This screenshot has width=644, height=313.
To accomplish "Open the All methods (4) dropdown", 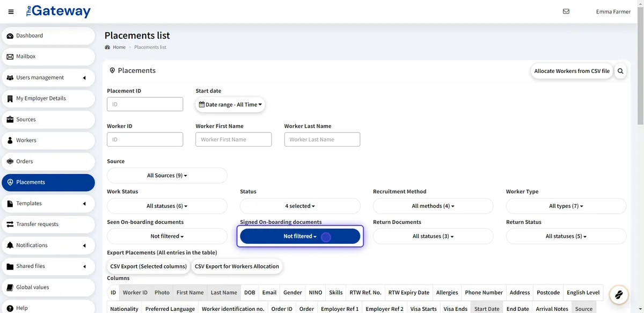I will [x=433, y=206].
